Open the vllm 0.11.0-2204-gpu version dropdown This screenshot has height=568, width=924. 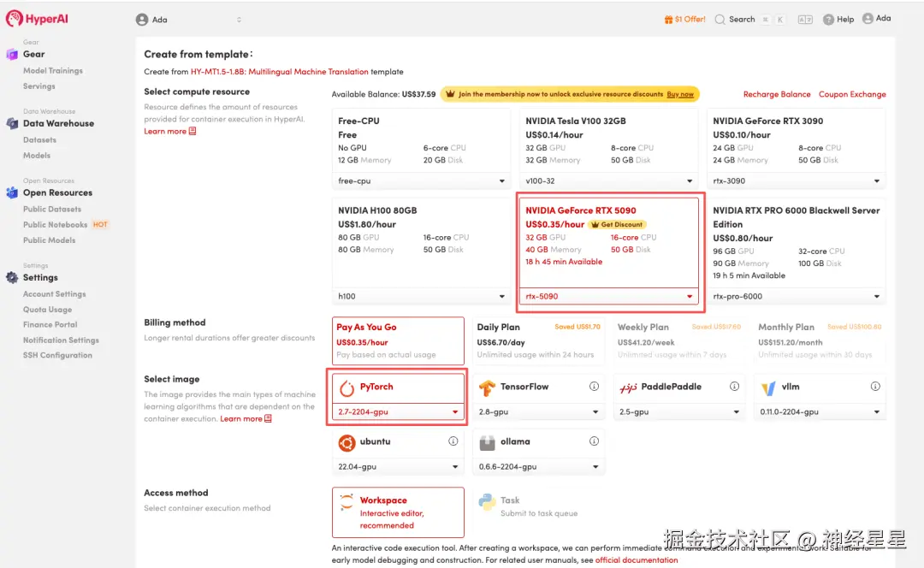[820, 411]
